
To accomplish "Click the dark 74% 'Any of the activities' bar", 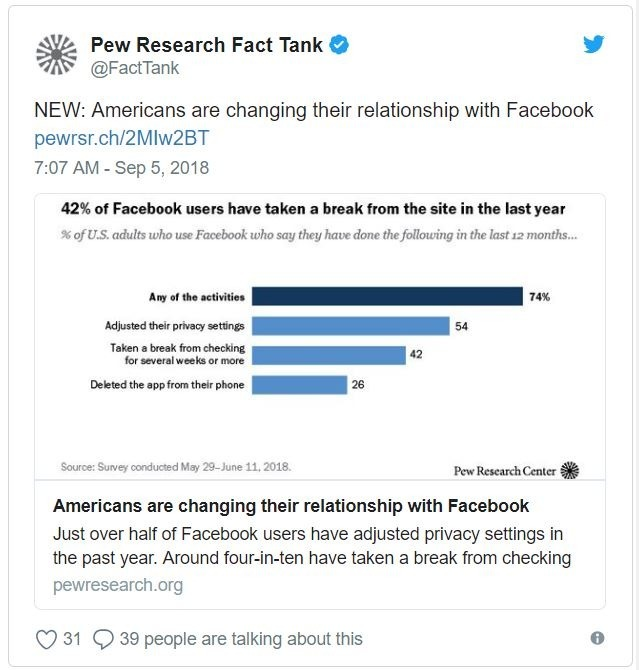I will pos(387,296).
